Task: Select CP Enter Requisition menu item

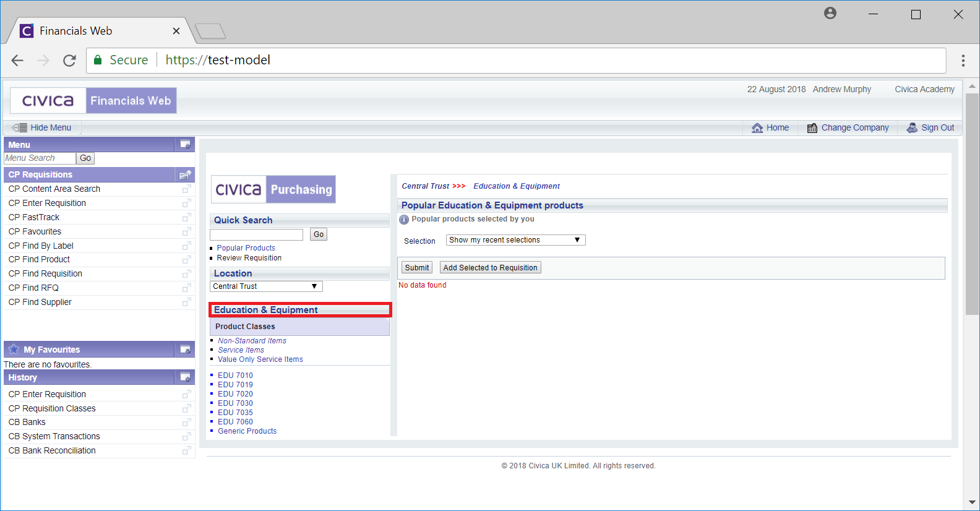Action: click(47, 203)
